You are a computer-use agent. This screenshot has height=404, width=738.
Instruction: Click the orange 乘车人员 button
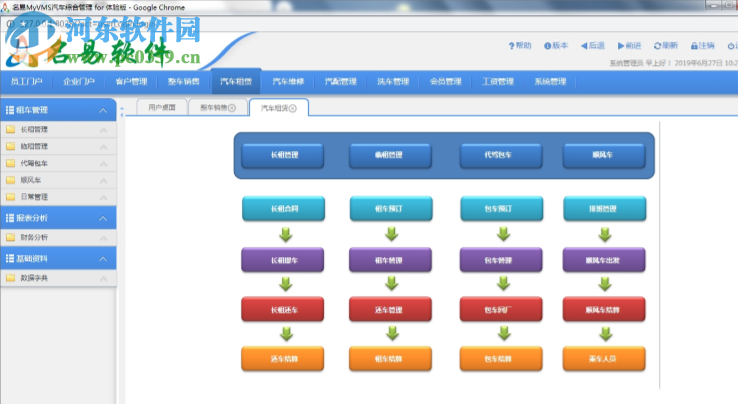[x=604, y=359]
